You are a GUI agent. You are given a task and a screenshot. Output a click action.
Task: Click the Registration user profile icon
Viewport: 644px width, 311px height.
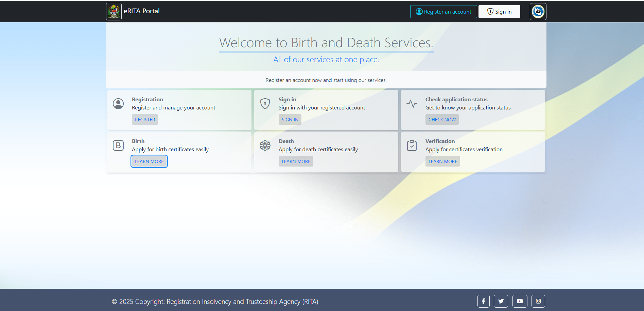(118, 104)
